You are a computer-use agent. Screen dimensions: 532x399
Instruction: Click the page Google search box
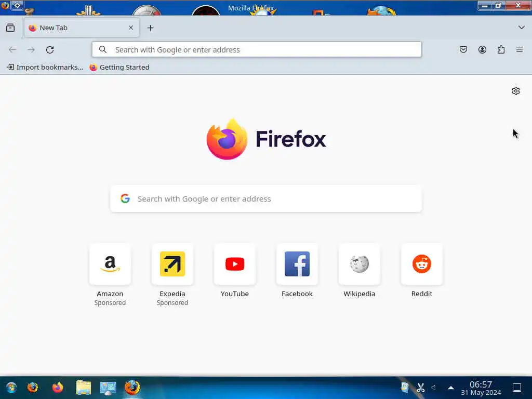pyautogui.click(x=266, y=199)
